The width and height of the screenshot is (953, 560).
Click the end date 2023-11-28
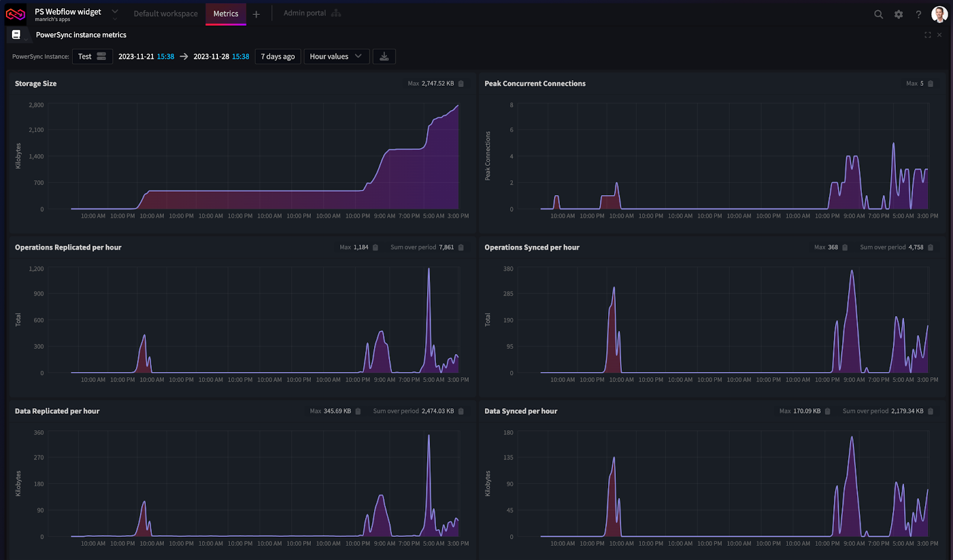pos(211,57)
